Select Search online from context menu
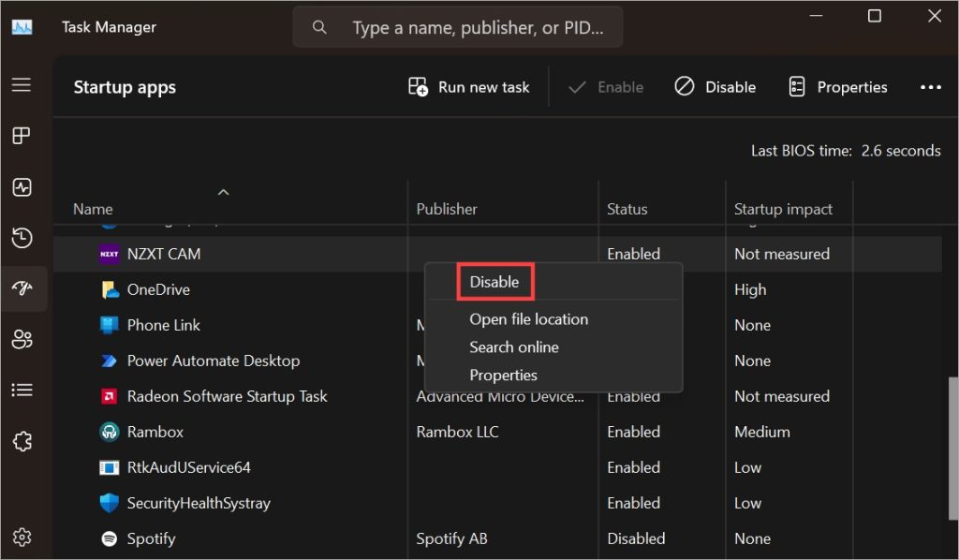959x560 pixels. pyautogui.click(x=513, y=347)
